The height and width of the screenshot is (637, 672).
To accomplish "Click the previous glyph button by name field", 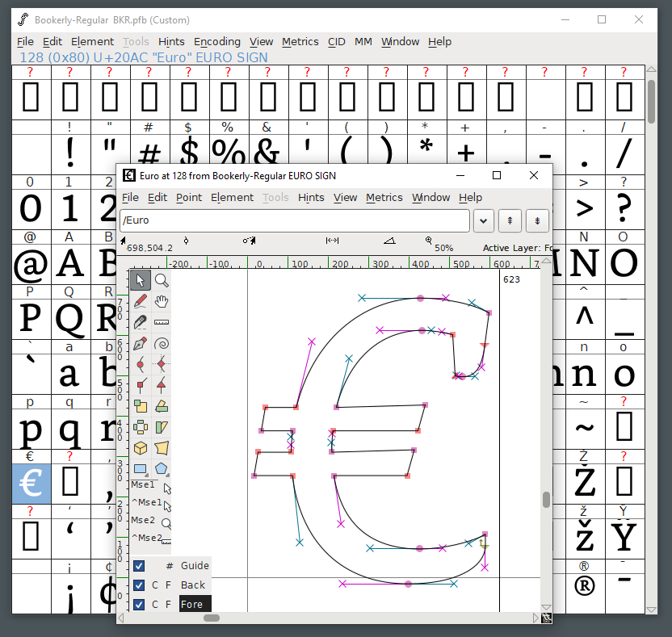I will [510, 220].
